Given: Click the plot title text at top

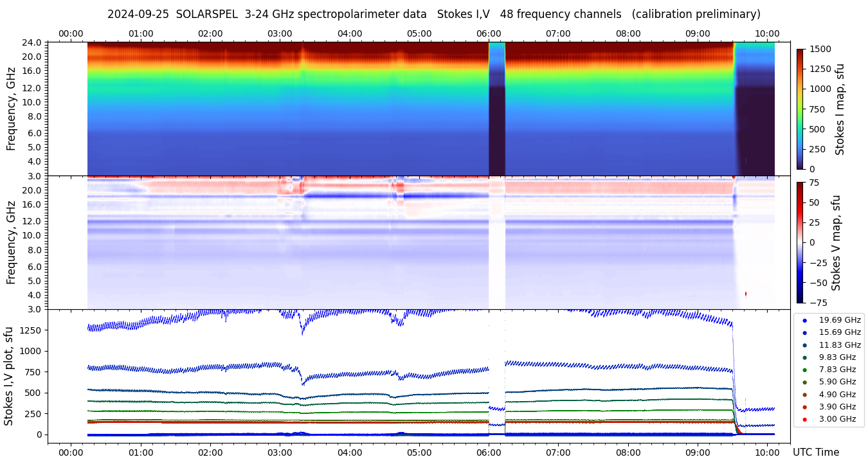Looking at the screenshot, I should point(433,14).
